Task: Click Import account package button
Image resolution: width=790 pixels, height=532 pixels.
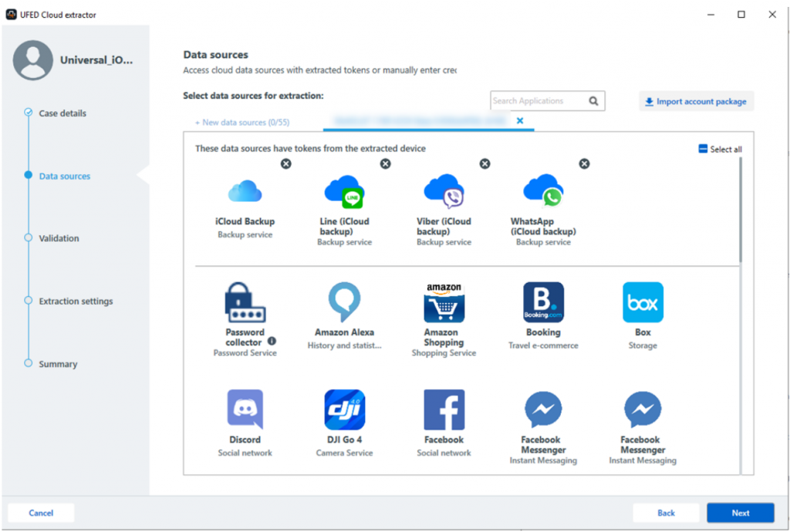Action: tap(697, 101)
